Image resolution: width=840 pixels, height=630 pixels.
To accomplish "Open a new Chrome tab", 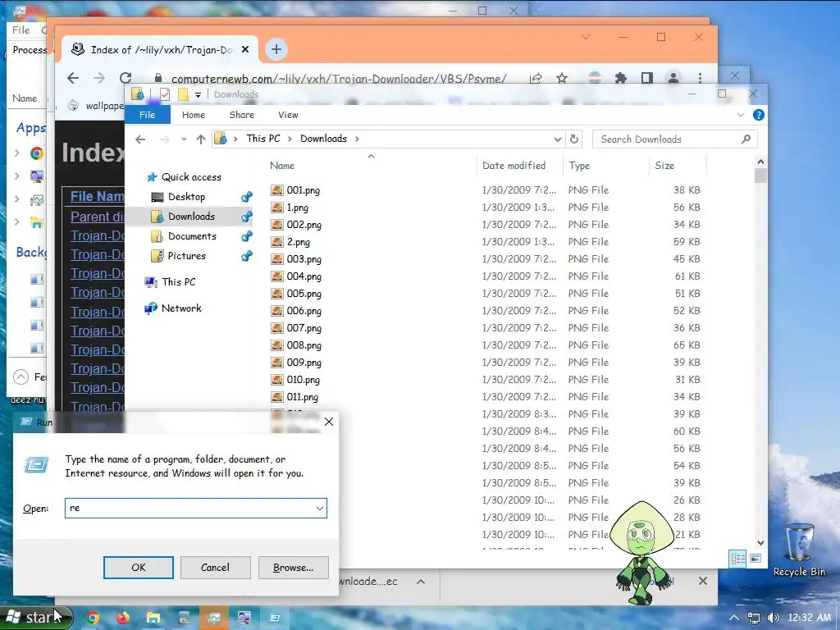I will tap(276, 49).
